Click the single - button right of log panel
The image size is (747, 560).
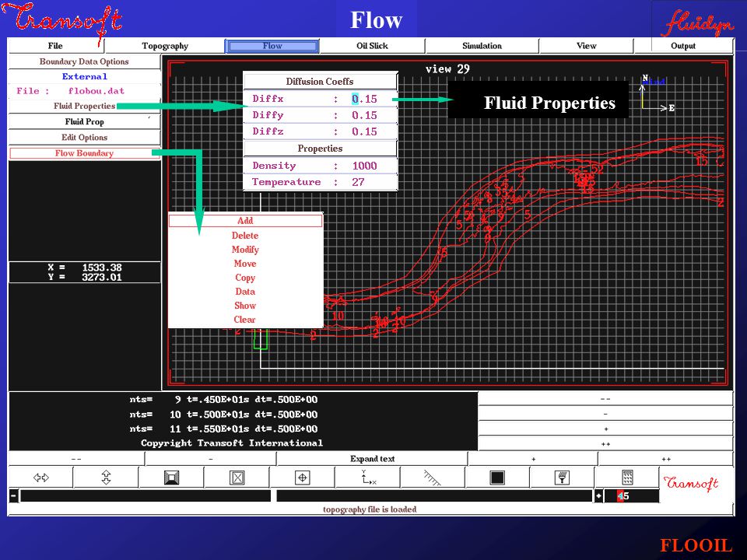pos(605,414)
